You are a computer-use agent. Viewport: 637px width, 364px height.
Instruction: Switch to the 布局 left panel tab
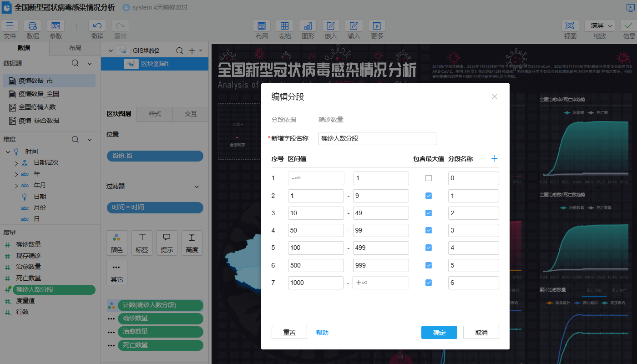[x=75, y=48]
